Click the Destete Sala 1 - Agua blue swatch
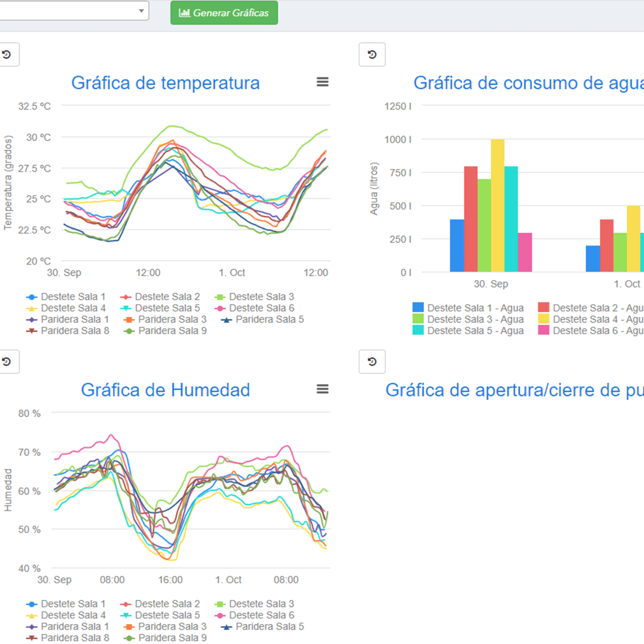Viewport: 644px width, 644px height. (418, 307)
